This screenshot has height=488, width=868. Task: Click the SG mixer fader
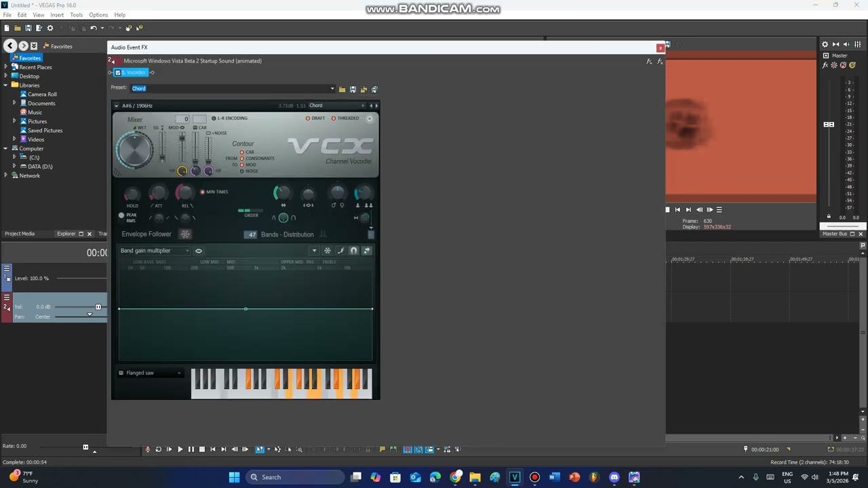point(162,157)
